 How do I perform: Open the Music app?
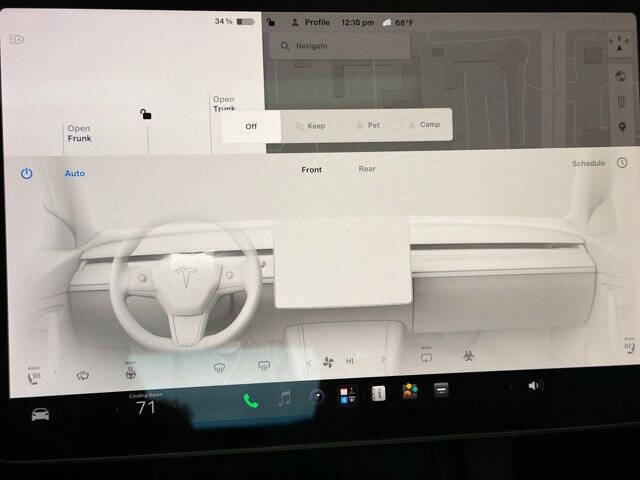tap(284, 399)
